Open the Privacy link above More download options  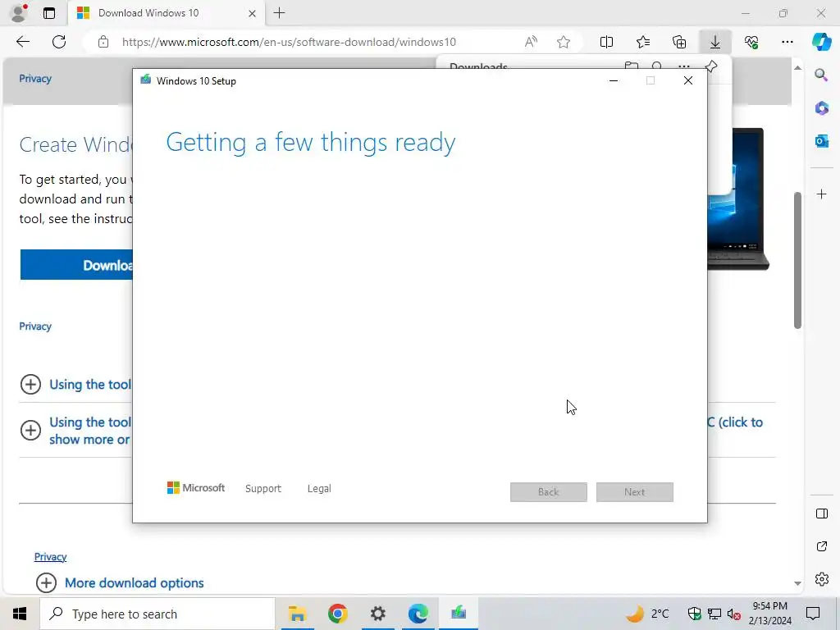click(x=50, y=557)
